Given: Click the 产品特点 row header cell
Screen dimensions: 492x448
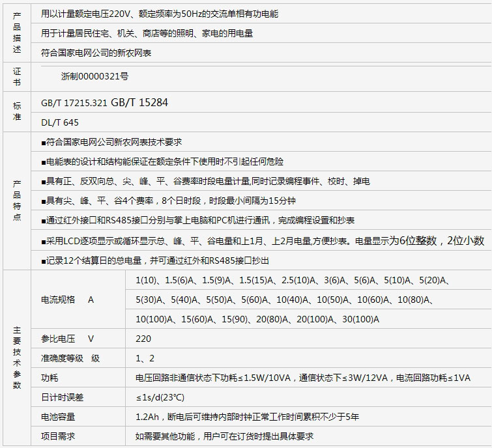Looking at the screenshot, I should [x=17, y=201].
